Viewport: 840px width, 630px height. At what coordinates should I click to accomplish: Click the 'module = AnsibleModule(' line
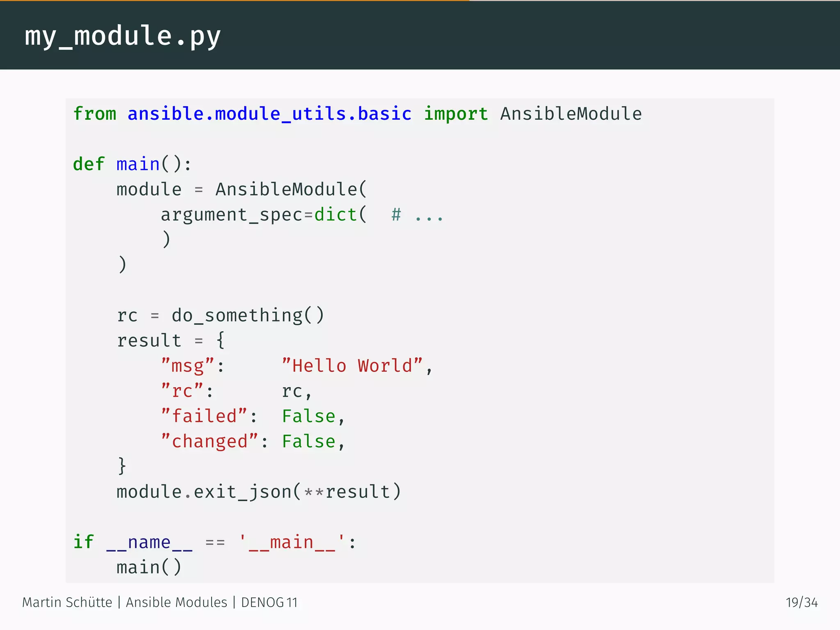pos(242,189)
